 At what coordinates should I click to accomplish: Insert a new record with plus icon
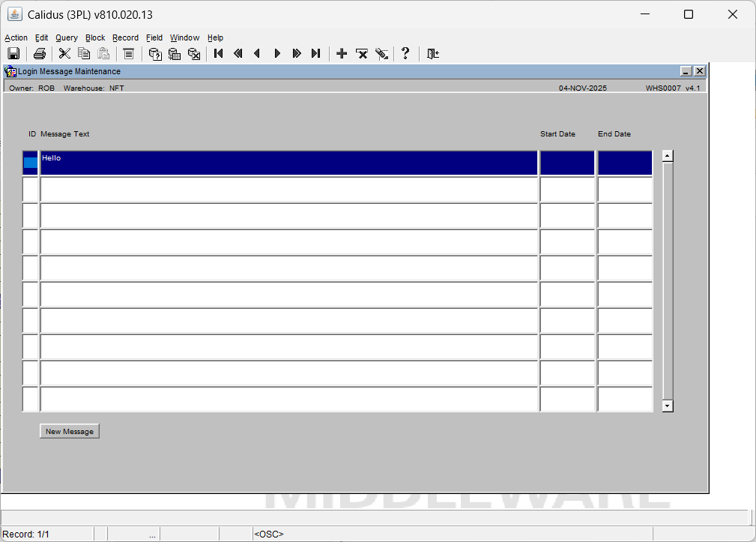[x=342, y=53]
